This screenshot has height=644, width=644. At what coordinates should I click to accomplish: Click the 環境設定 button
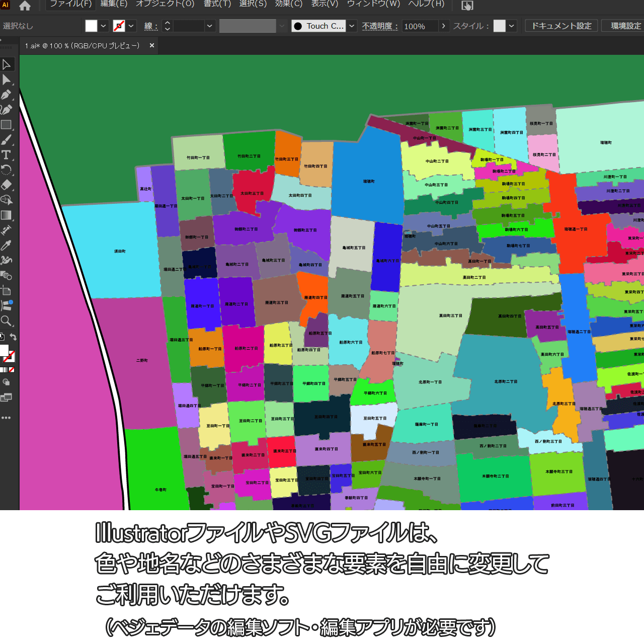(x=625, y=26)
